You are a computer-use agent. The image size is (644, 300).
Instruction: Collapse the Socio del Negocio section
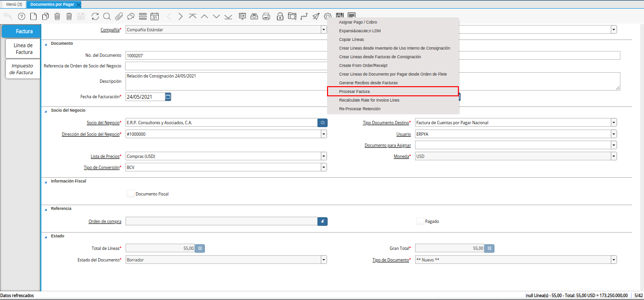pos(46,110)
